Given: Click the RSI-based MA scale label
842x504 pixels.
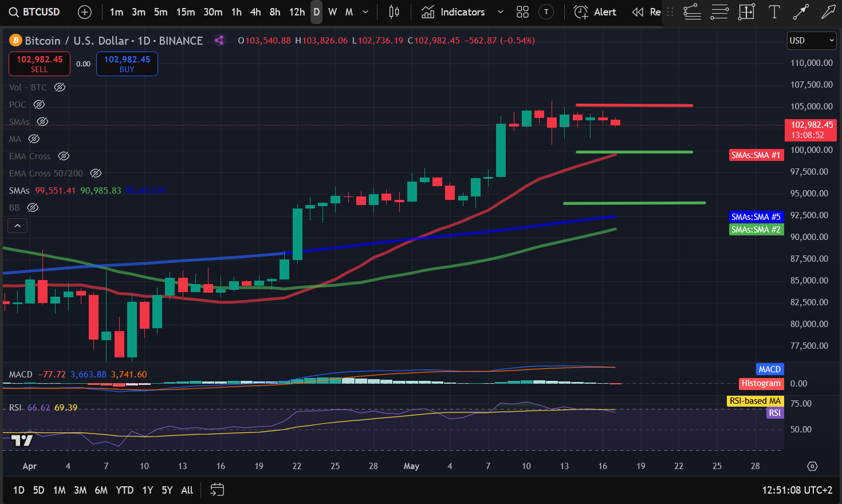Looking at the screenshot, I should pyautogui.click(x=755, y=401).
